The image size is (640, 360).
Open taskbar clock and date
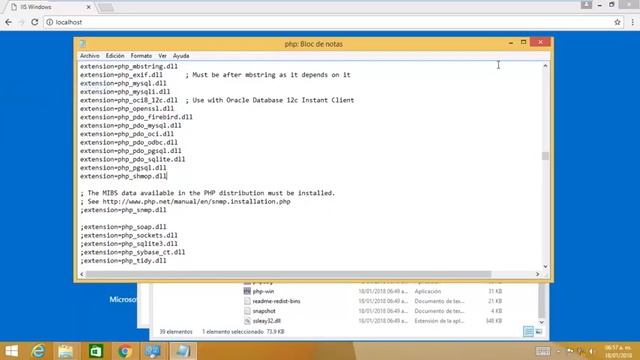point(619,351)
